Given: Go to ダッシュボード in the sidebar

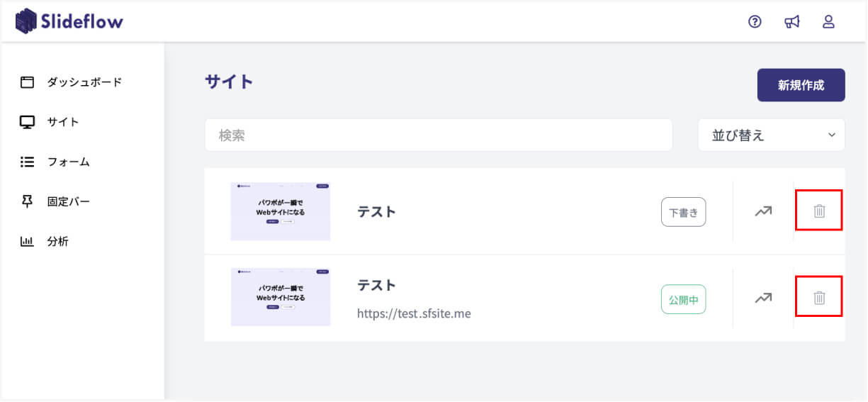Looking at the screenshot, I should [84, 82].
